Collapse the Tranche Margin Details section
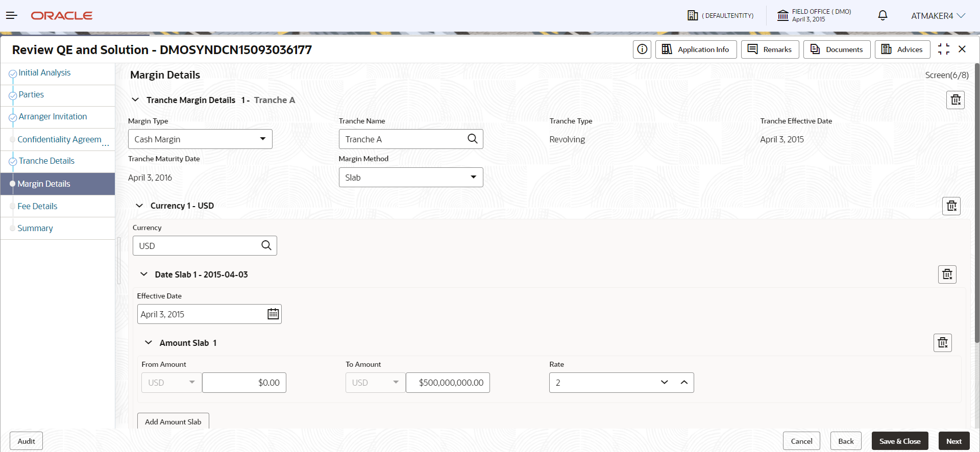The height and width of the screenshot is (452, 980). [x=135, y=100]
